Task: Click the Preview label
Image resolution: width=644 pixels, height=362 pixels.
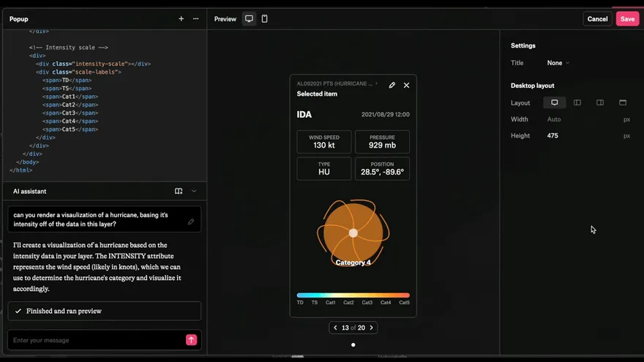Action: 225,19
